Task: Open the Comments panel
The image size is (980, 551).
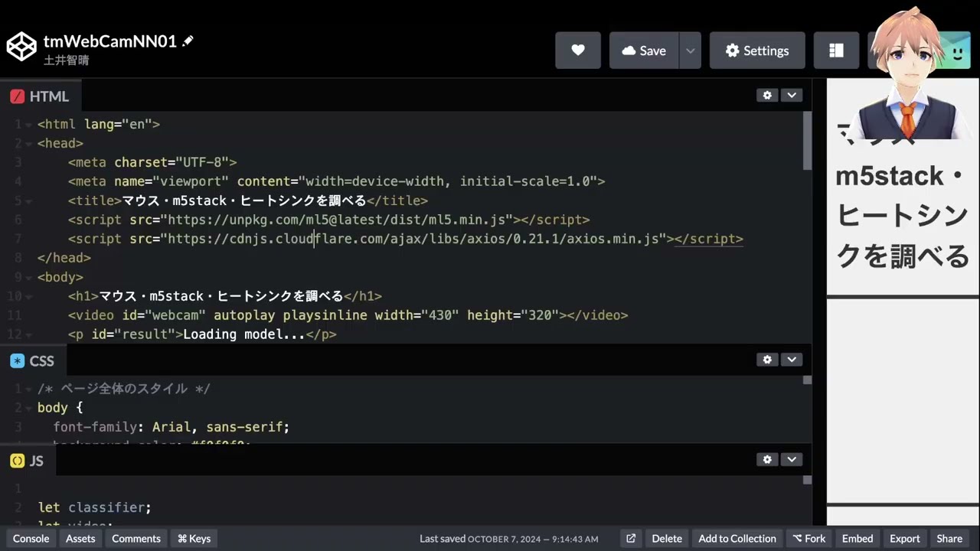Action: coord(136,539)
